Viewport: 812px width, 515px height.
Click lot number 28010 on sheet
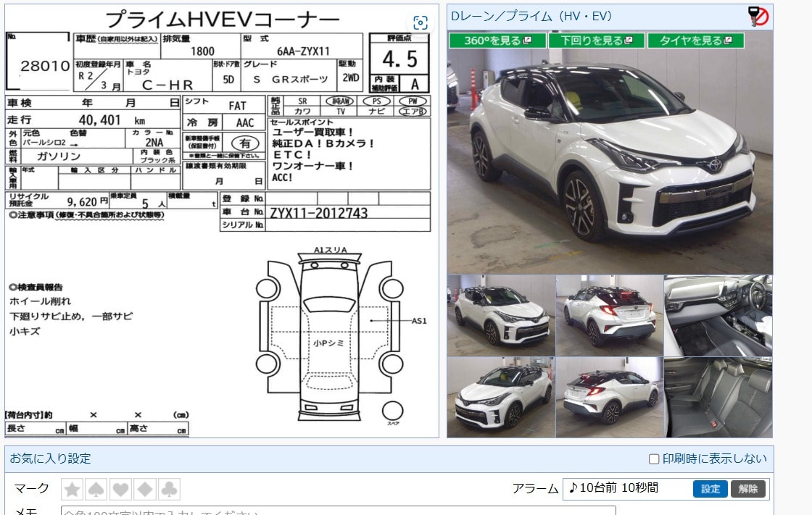click(45, 66)
